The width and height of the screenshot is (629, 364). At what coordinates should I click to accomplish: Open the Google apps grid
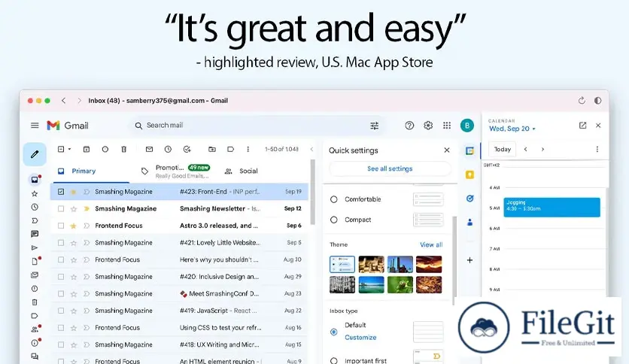point(447,126)
